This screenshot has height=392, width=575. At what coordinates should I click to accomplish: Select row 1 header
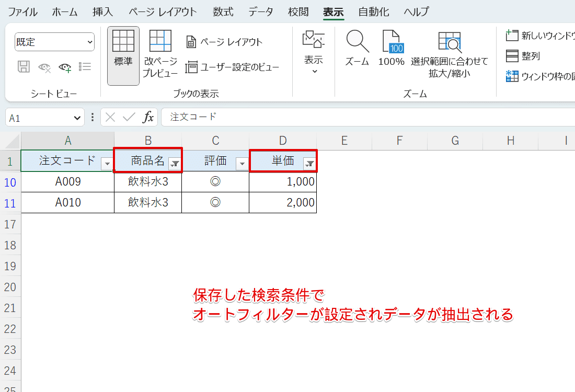point(10,161)
